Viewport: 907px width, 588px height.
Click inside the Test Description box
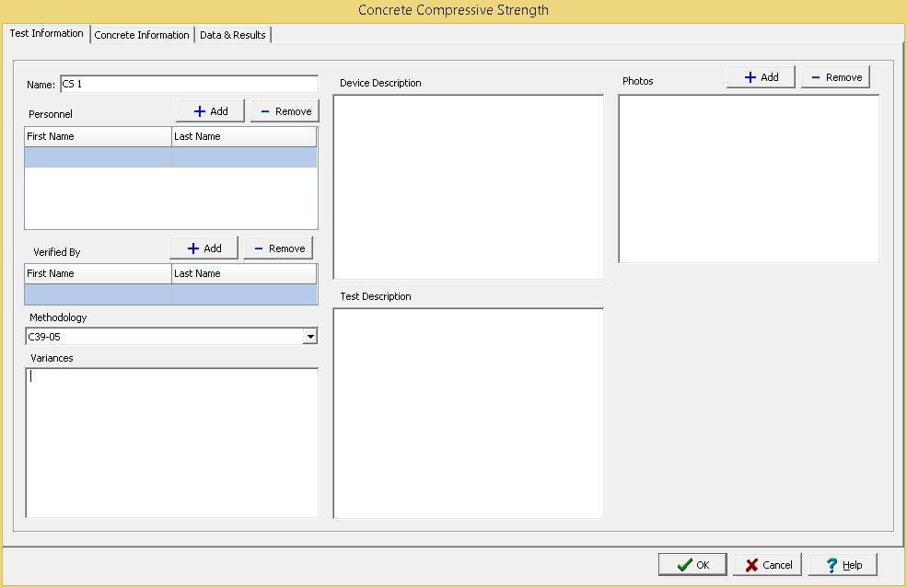[468, 412]
